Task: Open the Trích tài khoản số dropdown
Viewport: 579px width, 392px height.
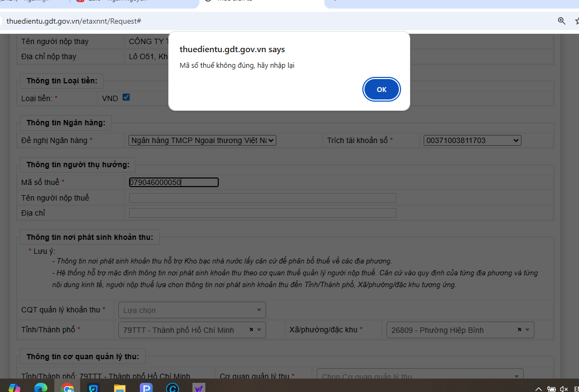Action: [472, 140]
